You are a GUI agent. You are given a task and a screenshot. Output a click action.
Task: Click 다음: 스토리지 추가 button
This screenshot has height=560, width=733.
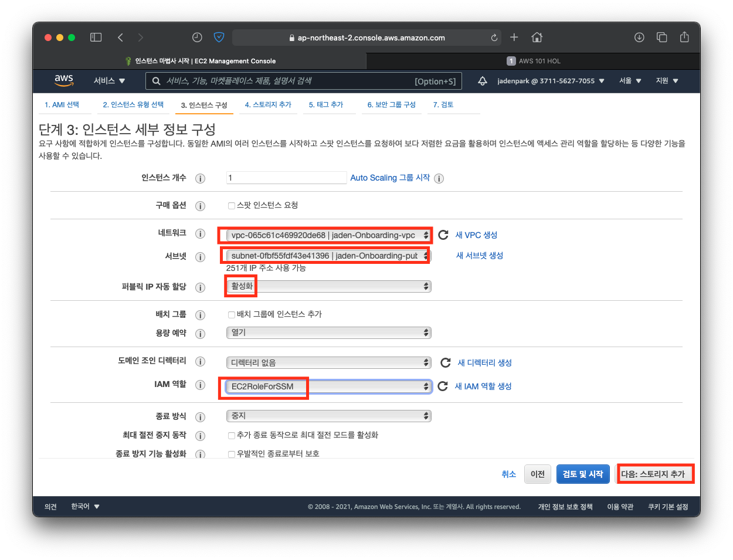point(655,474)
